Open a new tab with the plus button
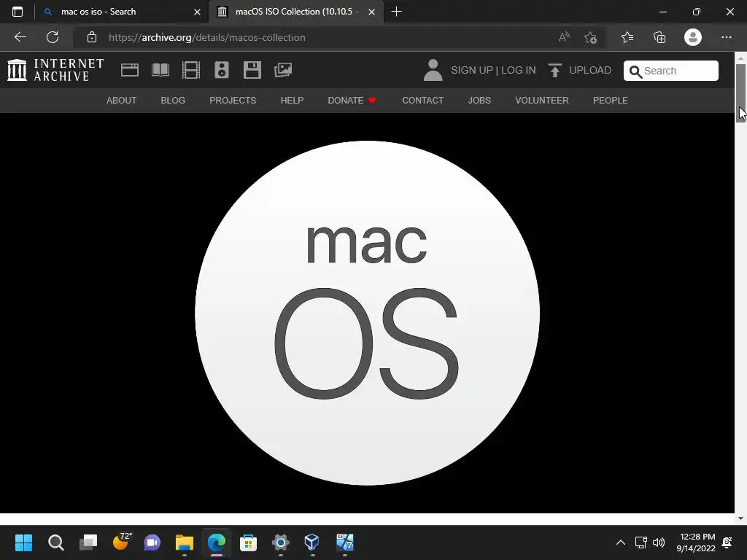The height and width of the screenshot is (560, 747). click(x=396, y=12)
